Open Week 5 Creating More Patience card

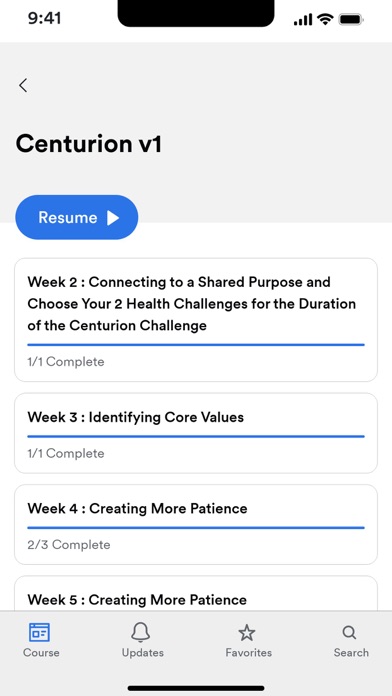pos(196,593)
